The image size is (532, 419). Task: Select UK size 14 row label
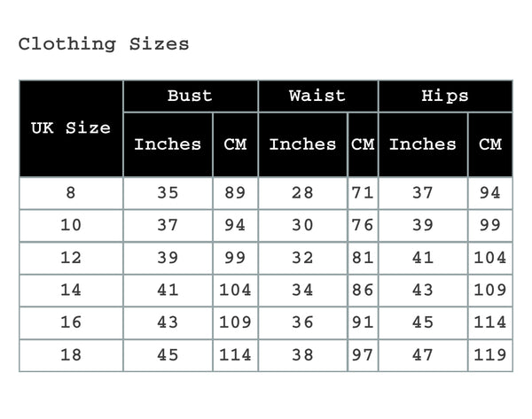pyautogui.click(x=71, y=290)
